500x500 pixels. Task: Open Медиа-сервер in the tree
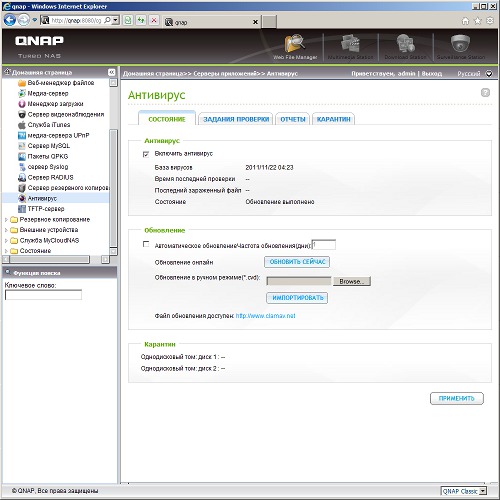pyautogui.click(x=48, y=93)
